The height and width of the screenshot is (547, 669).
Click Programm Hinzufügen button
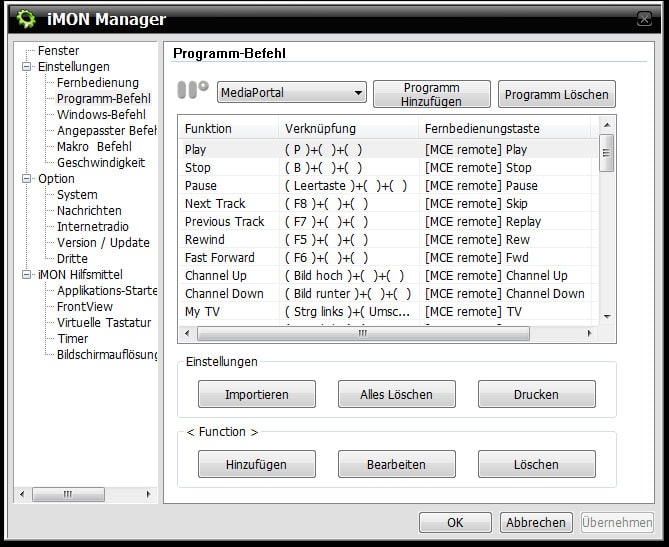click(x=431, y=94)
